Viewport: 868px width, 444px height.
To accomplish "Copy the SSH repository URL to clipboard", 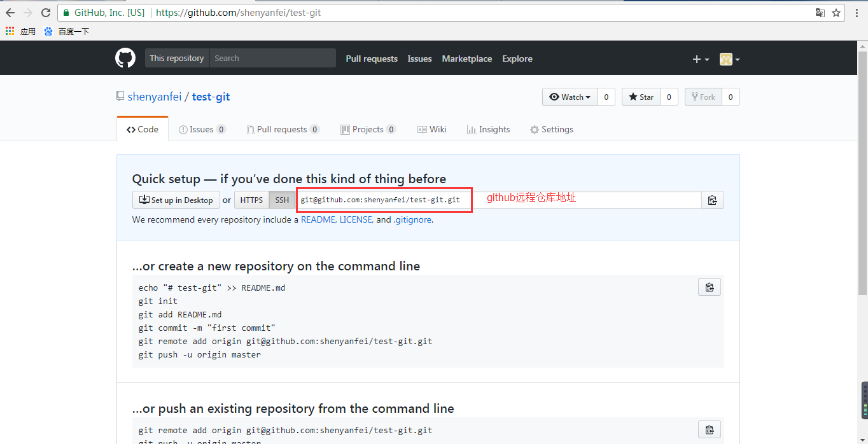I will click(x=713, y=200).
